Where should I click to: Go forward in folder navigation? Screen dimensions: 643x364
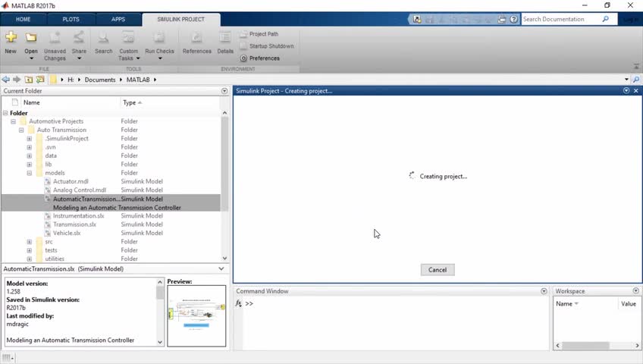point(17,80)
